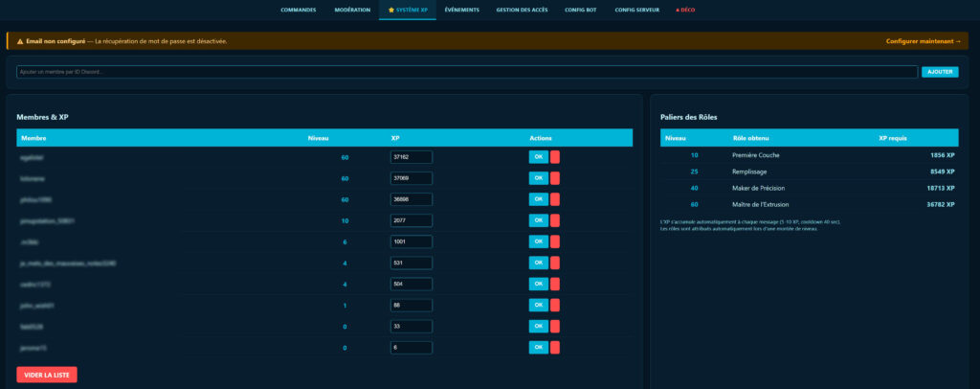This screenshot has height=389, width=980.
Task: Go to the Événements tab
Action: [x=462, y=10]
